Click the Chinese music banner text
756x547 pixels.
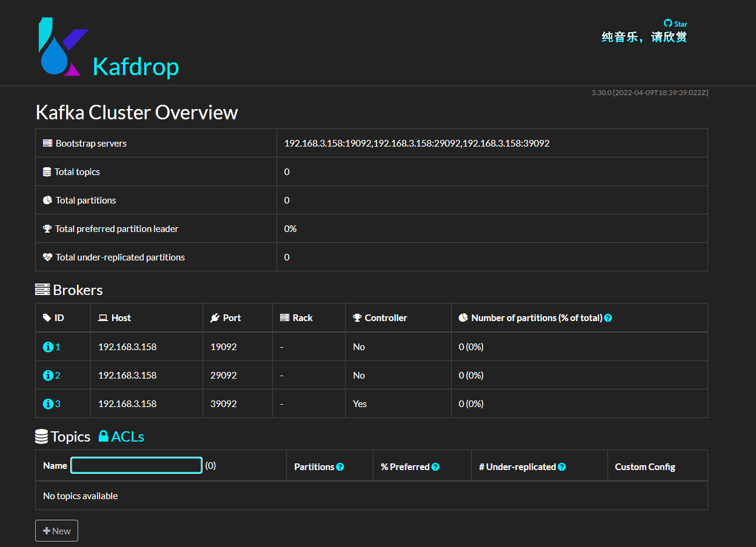tap(644, 38)
